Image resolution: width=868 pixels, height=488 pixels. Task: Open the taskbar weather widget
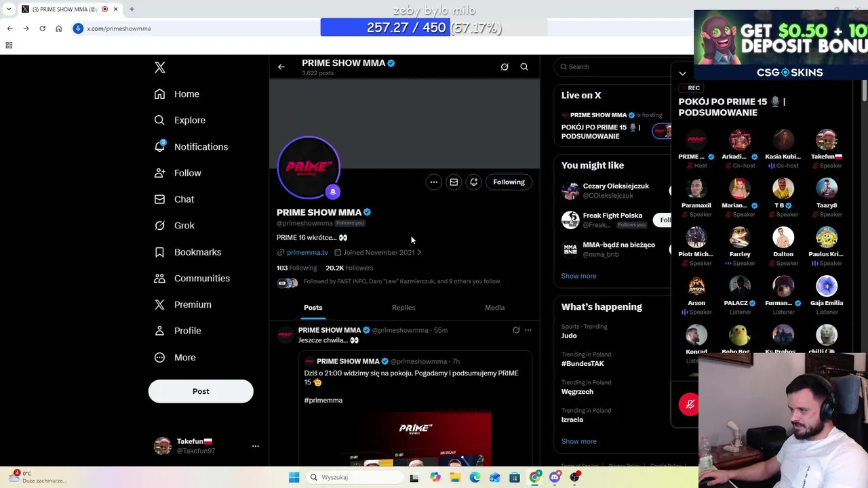[37, 477]
